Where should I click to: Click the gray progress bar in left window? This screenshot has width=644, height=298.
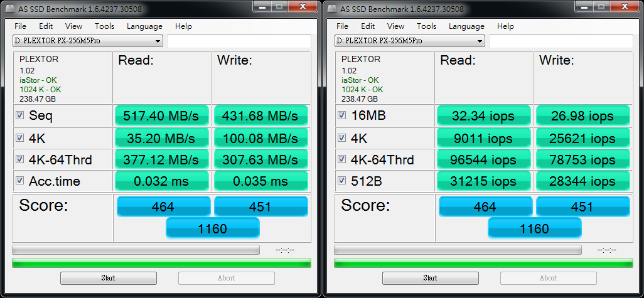[136, 250]
